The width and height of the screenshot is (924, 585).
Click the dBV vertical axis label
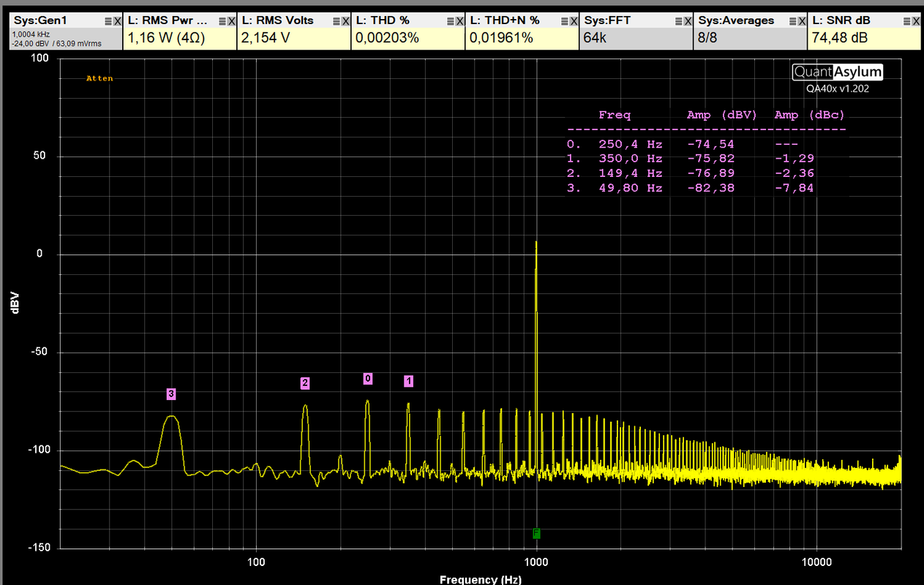point(15,303)
